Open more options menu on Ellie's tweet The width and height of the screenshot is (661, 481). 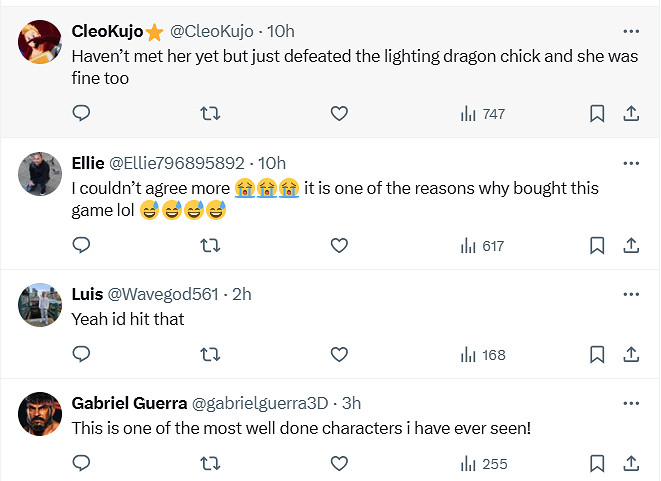[x=631, y=163]
